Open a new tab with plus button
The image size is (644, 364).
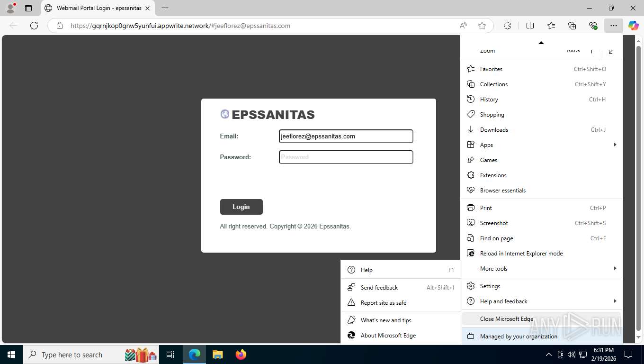pyautogui.click(x=165, y=8)
